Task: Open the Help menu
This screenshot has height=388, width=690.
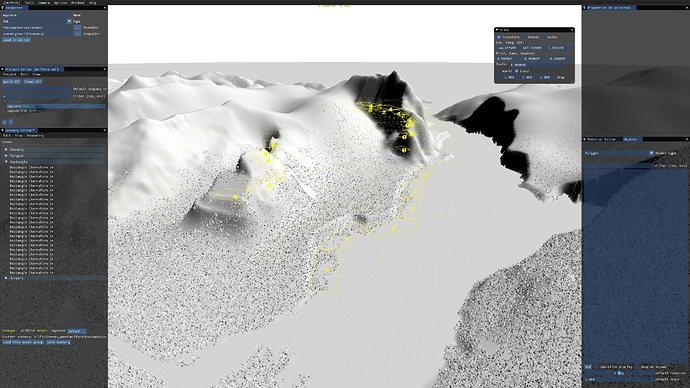Action: (92, 2)
